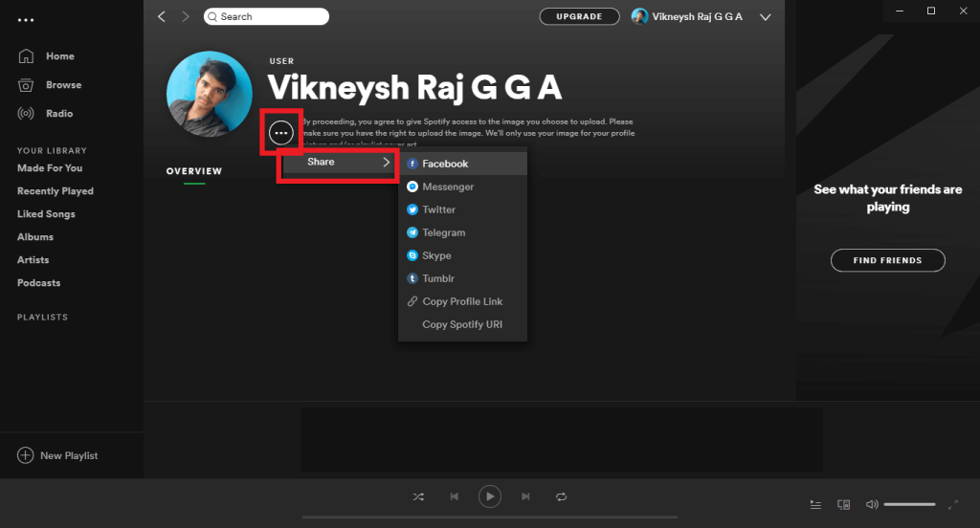The height and width of the screenshot is (528, 980).
Task: Toggle repeat mode
Action: pos(562,496)
